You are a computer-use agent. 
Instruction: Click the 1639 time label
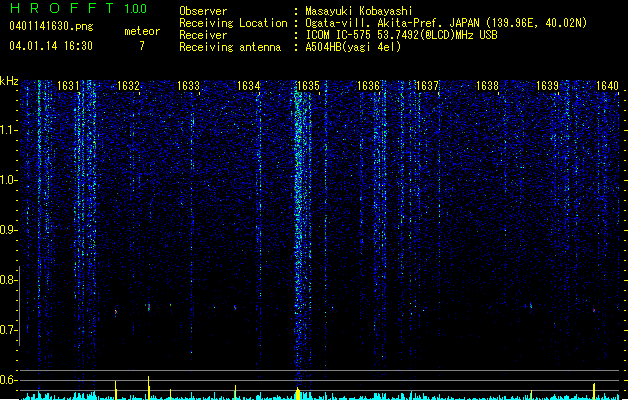[x=548, y=86]
